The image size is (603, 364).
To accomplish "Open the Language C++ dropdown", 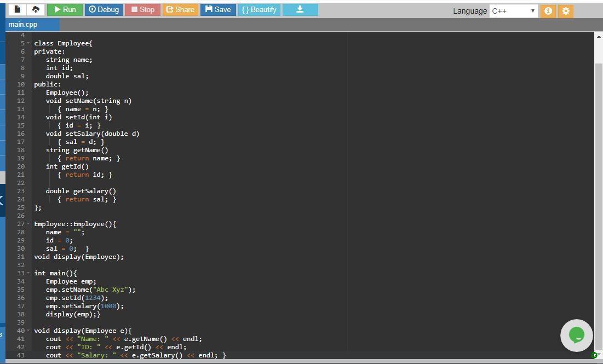I will point(513,11).
